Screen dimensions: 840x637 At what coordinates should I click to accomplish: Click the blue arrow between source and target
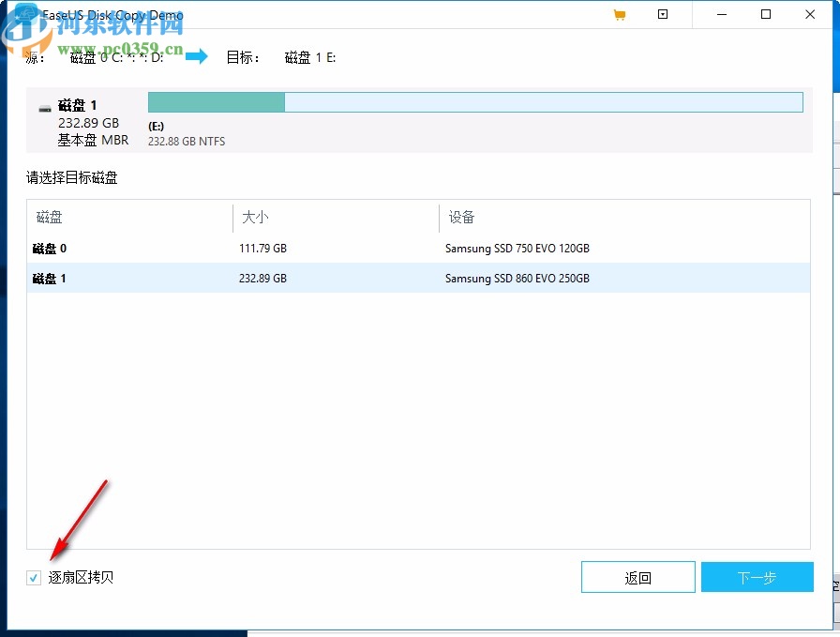point(197,56)
